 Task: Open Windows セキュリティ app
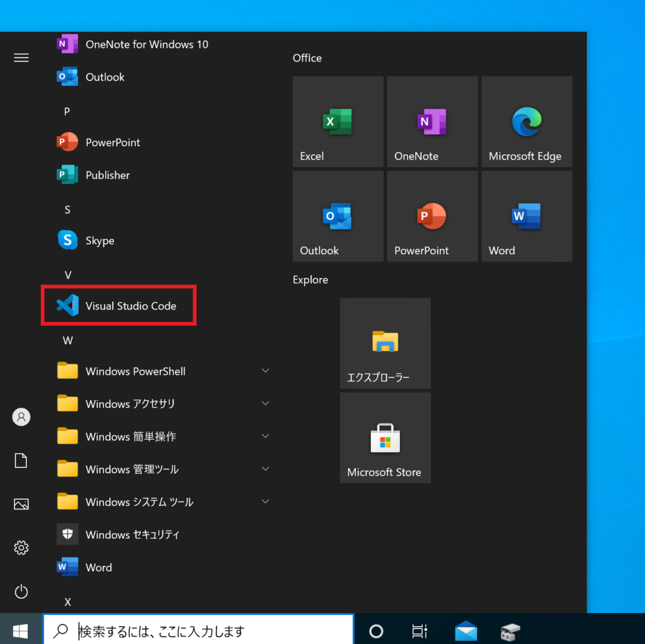pos(161,534)
